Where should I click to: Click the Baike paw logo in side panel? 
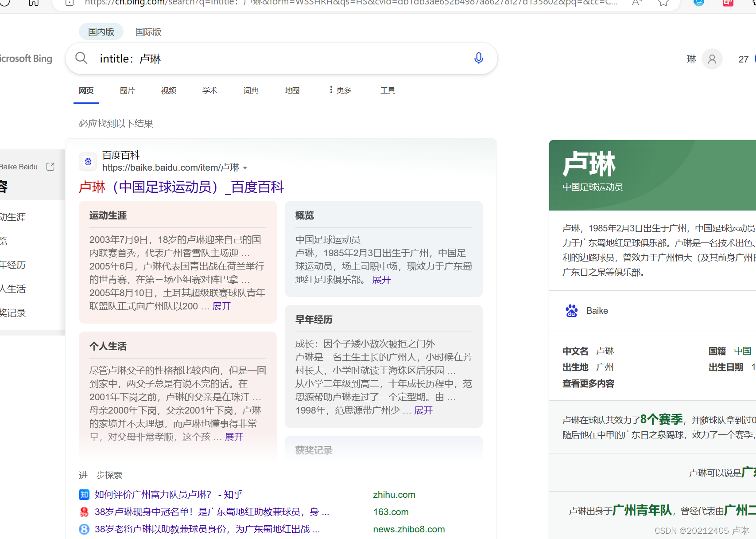(572, 311)
